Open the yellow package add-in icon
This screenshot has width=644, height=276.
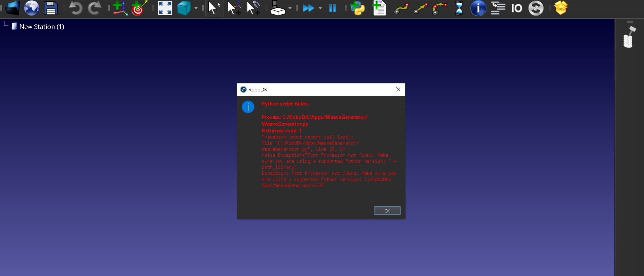(561, 8)
